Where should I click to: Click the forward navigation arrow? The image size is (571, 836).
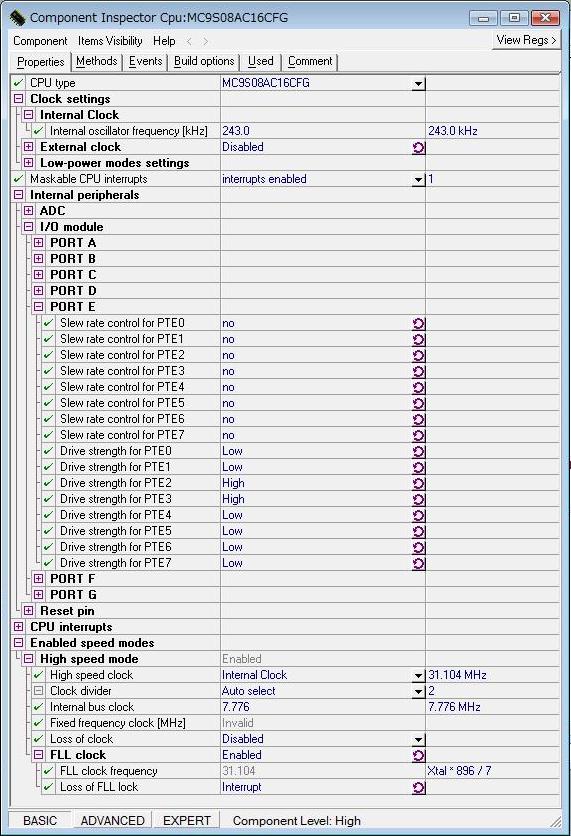tap(205, 41)
